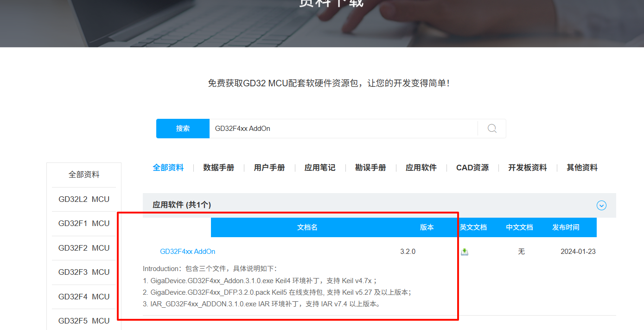Click the magnifier search icon

492,129
